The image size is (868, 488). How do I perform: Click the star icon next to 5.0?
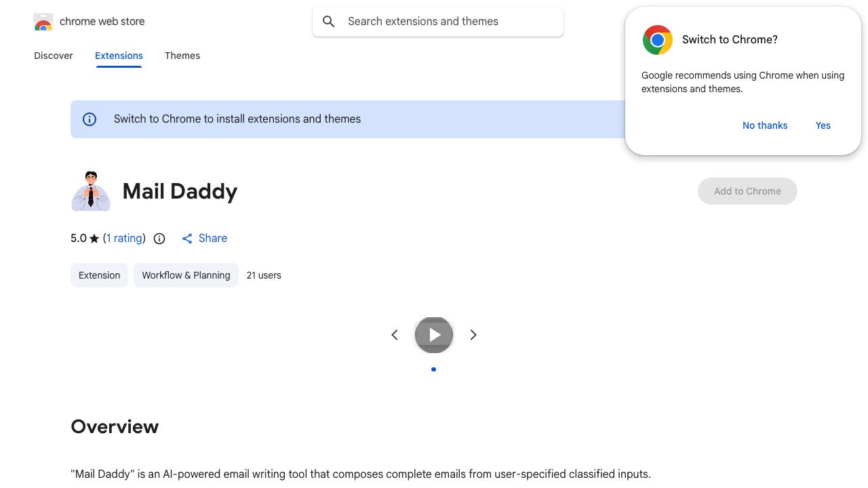[94, 239]
